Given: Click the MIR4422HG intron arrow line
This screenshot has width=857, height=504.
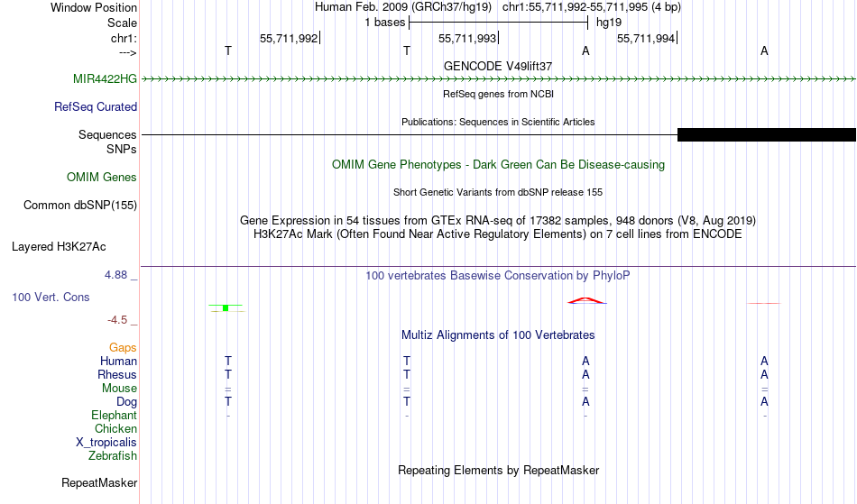Looking at the screenshot, I should [x=498, y=79].
